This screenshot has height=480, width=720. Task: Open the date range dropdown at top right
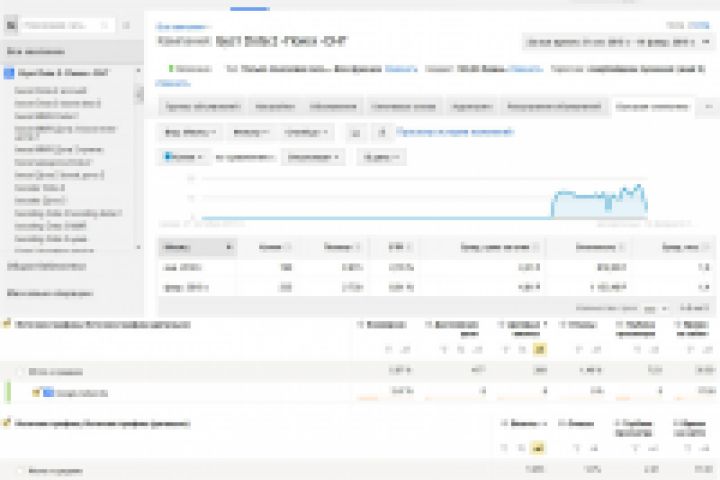coord(618,43)
